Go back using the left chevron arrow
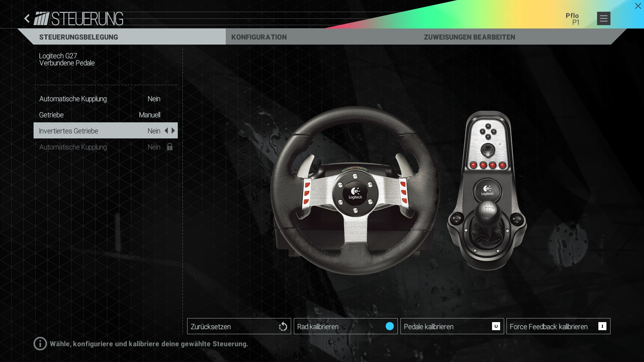644x362 pixels. [27, 18]
